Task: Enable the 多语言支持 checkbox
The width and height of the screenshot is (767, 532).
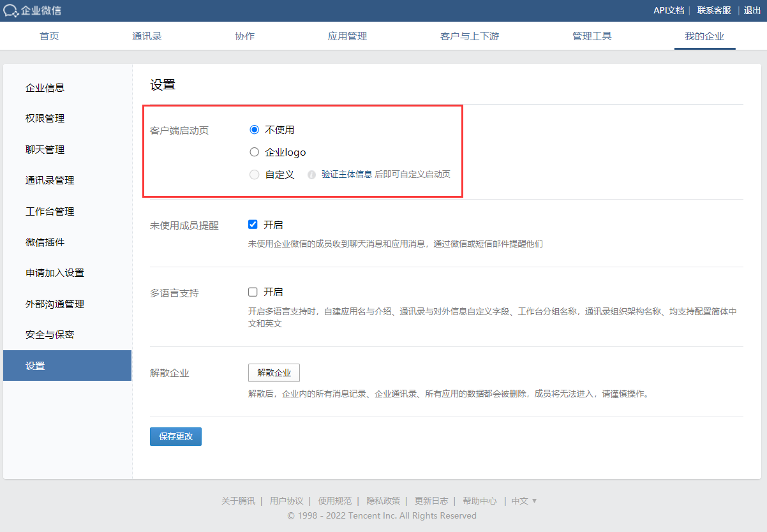Action: [x=253, y=292]
